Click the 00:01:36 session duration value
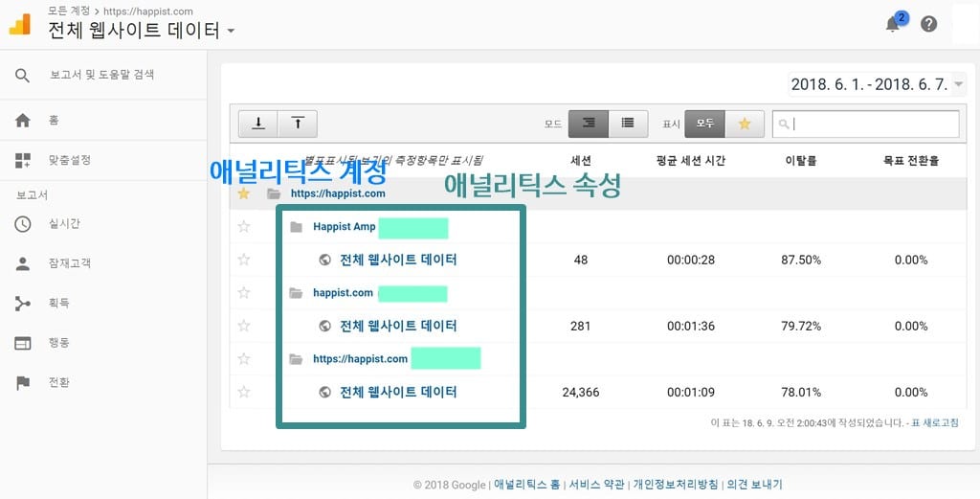 691,327
